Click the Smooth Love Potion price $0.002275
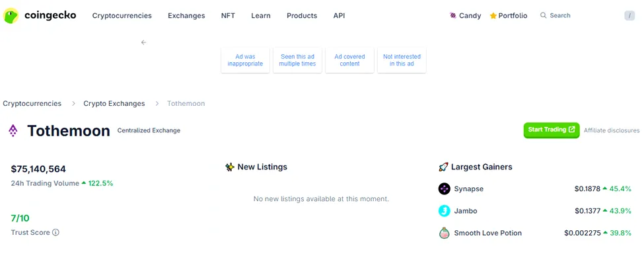 tap(582, 233)
